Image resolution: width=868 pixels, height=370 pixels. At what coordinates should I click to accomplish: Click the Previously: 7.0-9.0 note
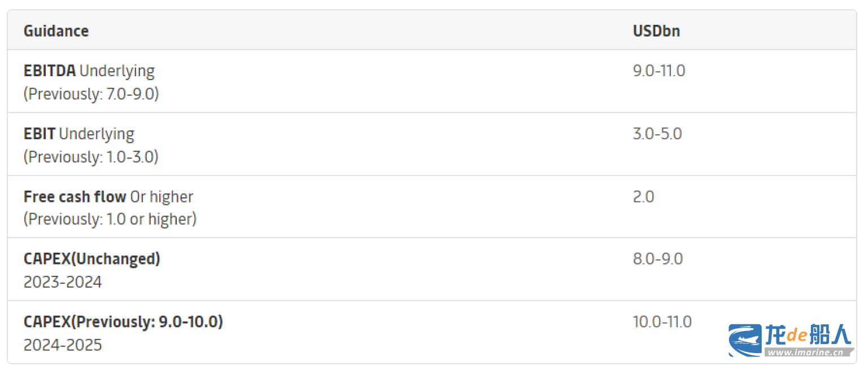91,94
